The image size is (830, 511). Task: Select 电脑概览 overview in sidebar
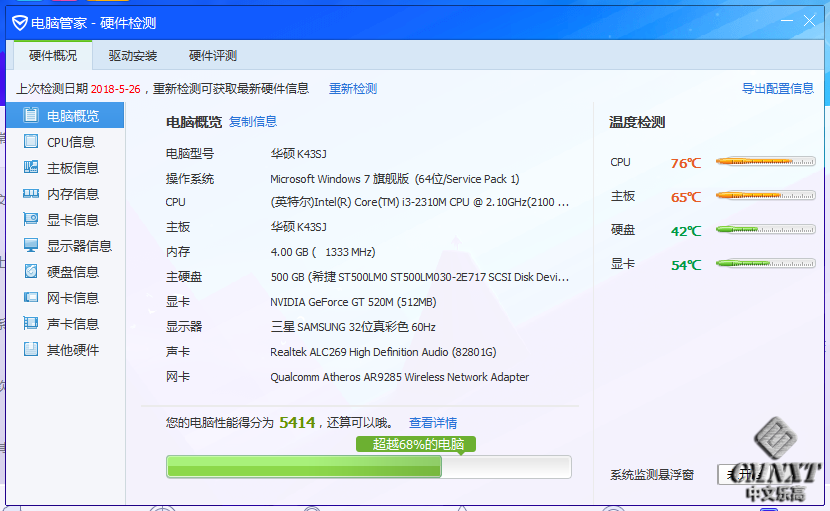65,116
